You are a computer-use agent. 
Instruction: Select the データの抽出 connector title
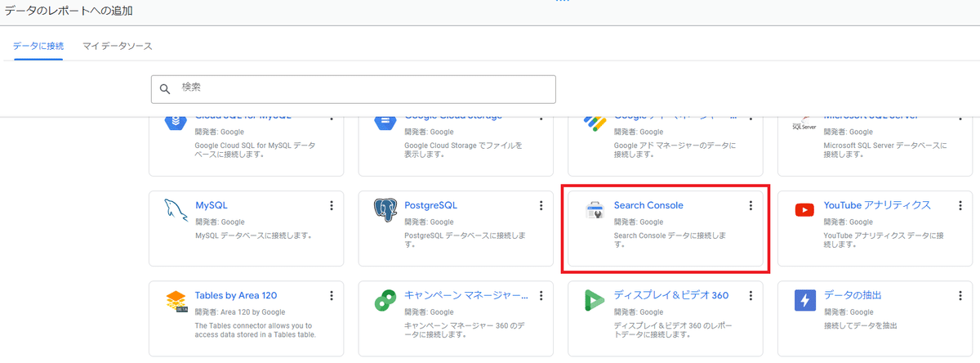(x=853, y=295)
